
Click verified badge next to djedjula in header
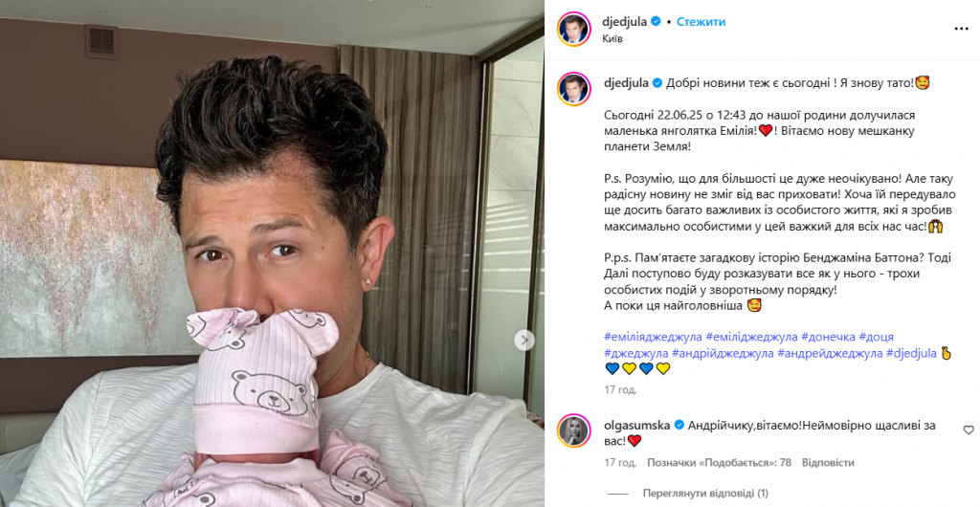[x=657, y=22]
